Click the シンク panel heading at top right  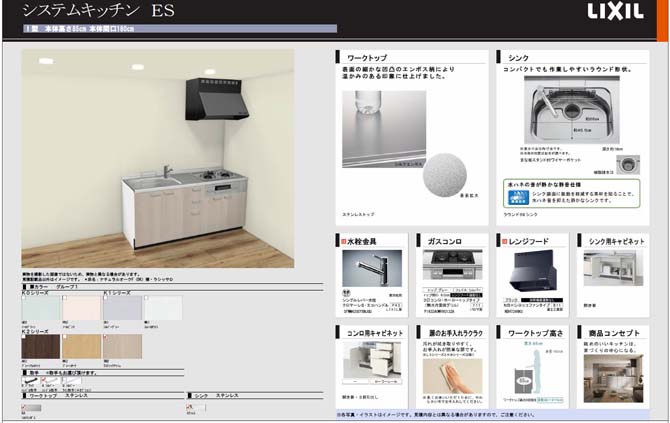coord(518,58)
